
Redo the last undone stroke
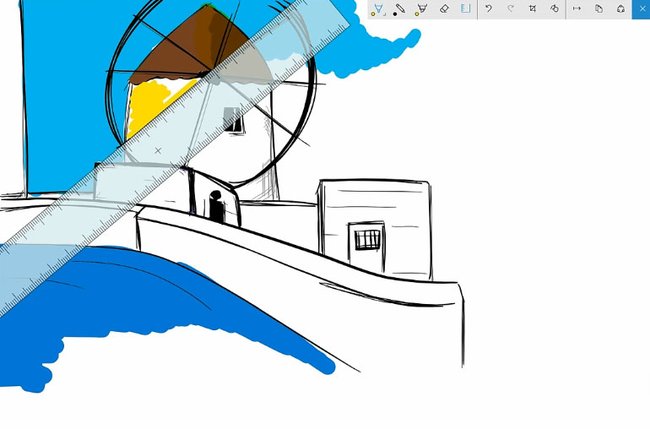click(511, 9)
